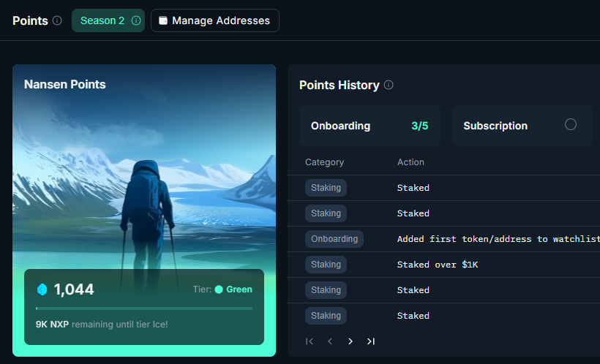Click the Nansen Points title
Screen dimensions: 600x364
(64, 85)
